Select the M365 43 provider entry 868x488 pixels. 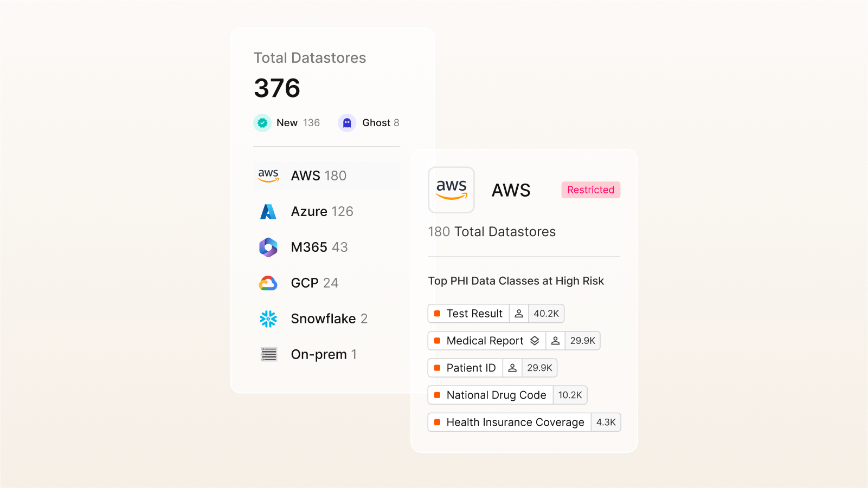coord(319,247)
